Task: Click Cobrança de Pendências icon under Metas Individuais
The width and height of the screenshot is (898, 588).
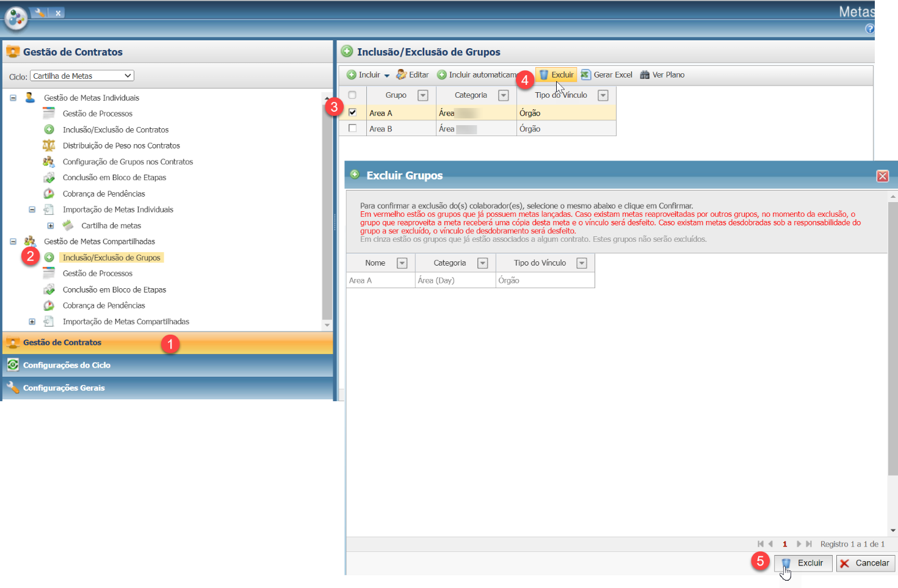Action: [49, 194]
